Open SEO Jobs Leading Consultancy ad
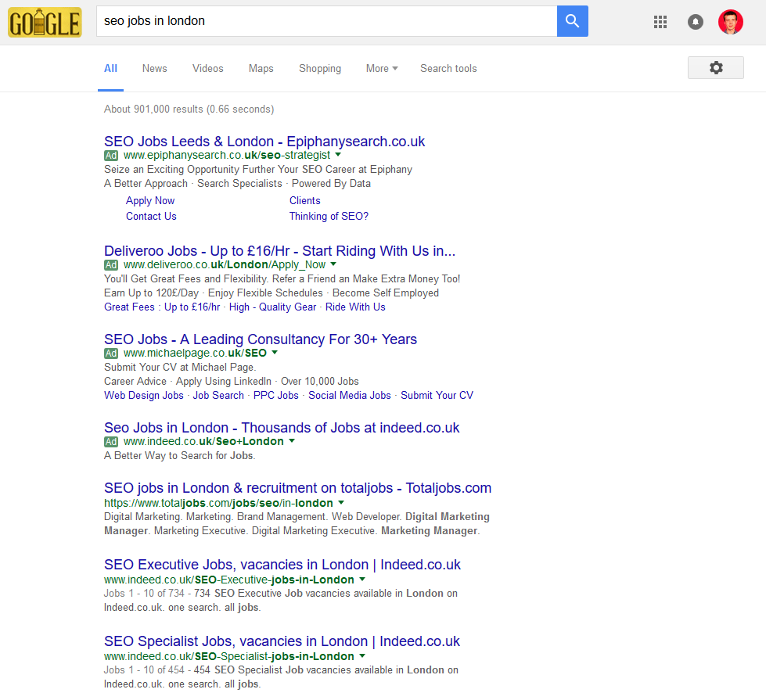The height and width of the screenshot is (700, 766). point(261,339)
